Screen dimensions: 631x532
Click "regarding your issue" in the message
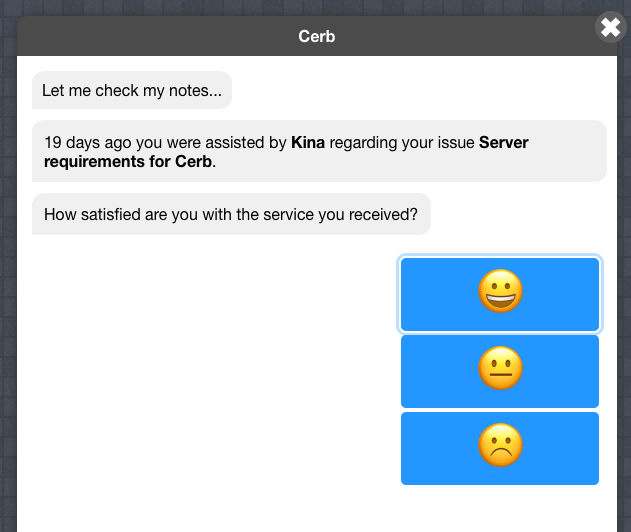click(x=402, y=143)
